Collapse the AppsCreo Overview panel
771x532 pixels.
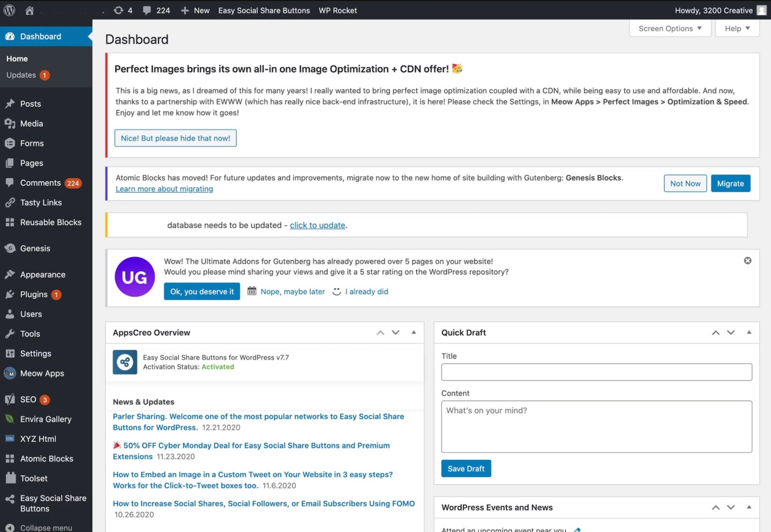414,332
